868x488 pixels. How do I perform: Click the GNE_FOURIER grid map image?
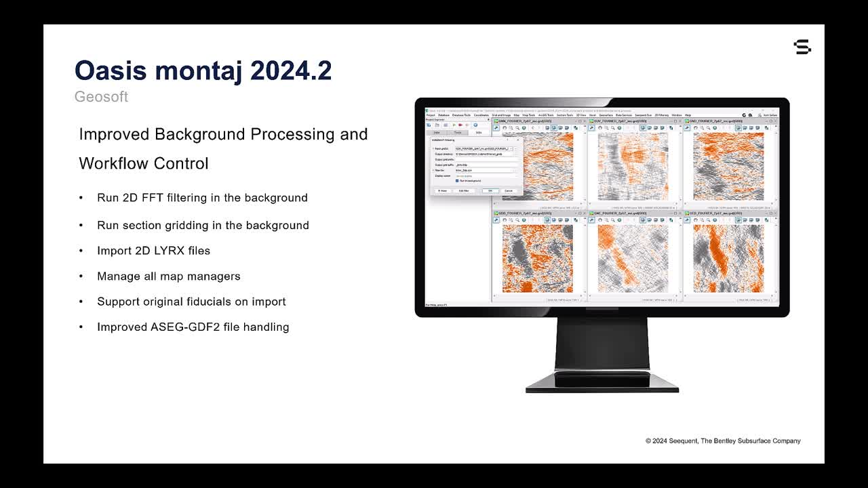click(x=633, y=259)
